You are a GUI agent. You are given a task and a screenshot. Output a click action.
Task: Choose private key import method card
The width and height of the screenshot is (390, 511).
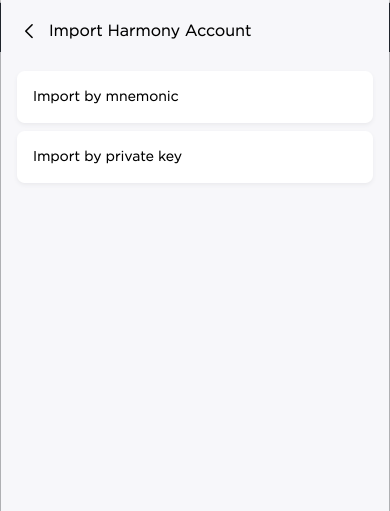click(x=195, y=157)
